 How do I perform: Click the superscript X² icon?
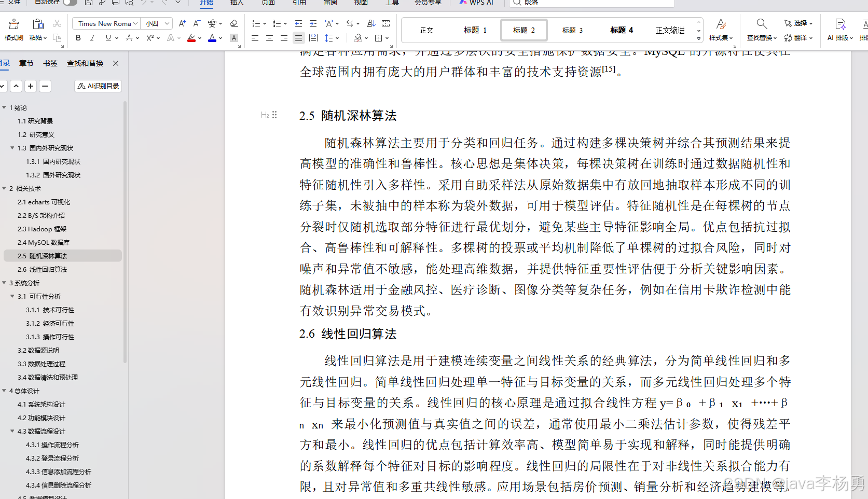[x=150, y=38]
